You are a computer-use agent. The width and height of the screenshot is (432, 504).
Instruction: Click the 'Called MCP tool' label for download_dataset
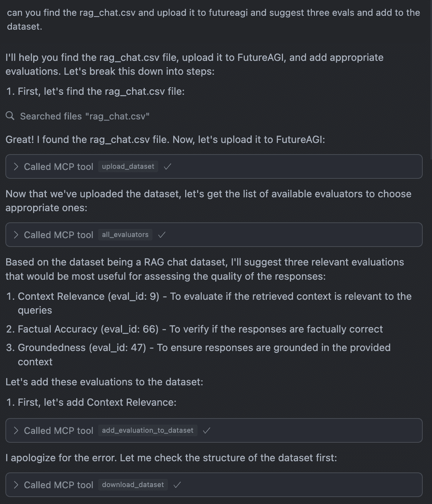click(x=59, y=485)
